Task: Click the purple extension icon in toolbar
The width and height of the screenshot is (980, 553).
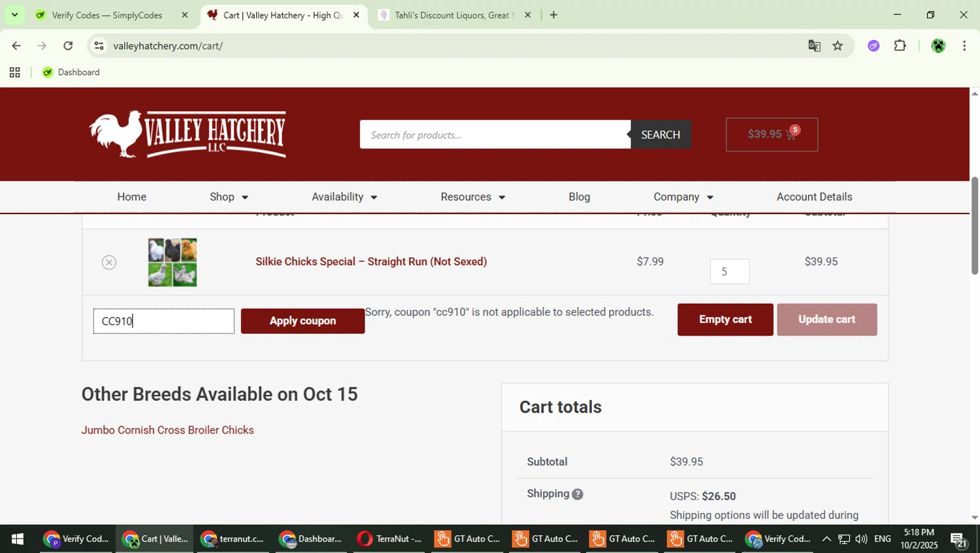Action: click(x=874, y=46)
